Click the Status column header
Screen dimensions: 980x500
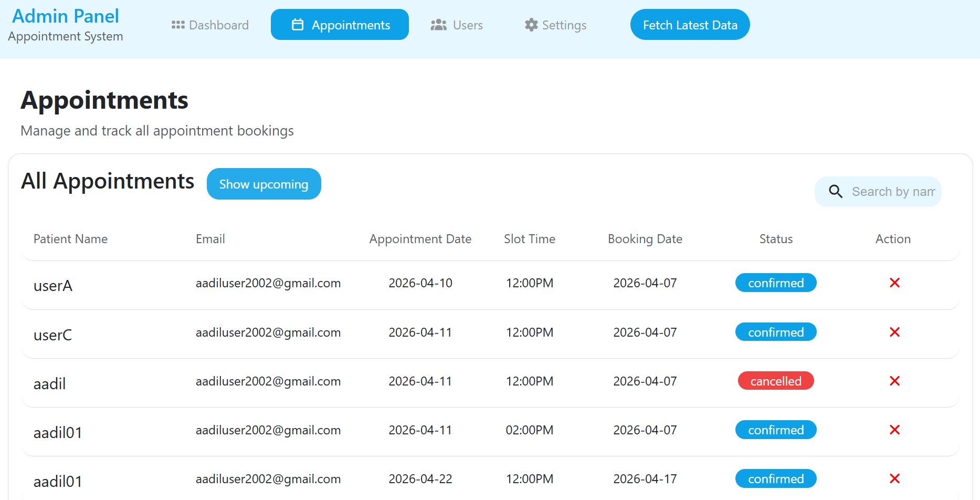pyautogui.click(x=776, y=239)
